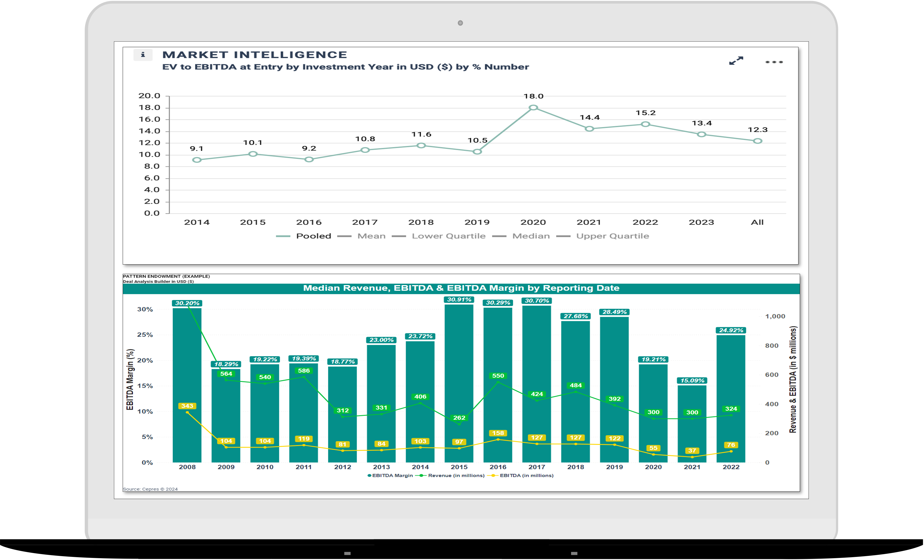Click the EBITDA label 37

(692, 450)
